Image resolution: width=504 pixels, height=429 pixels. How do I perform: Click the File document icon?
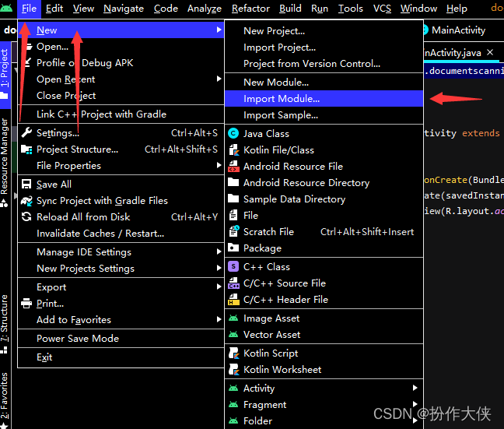tap(233, 215)
